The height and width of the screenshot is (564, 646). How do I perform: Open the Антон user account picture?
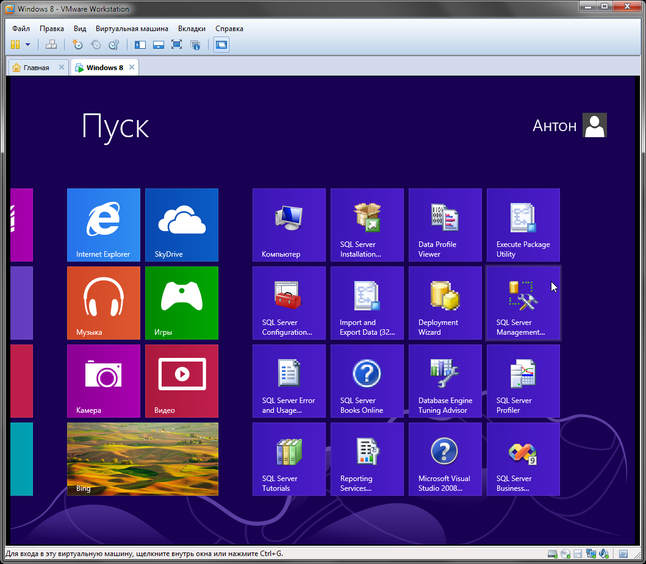pyautogui.click(x=595, y=125)
